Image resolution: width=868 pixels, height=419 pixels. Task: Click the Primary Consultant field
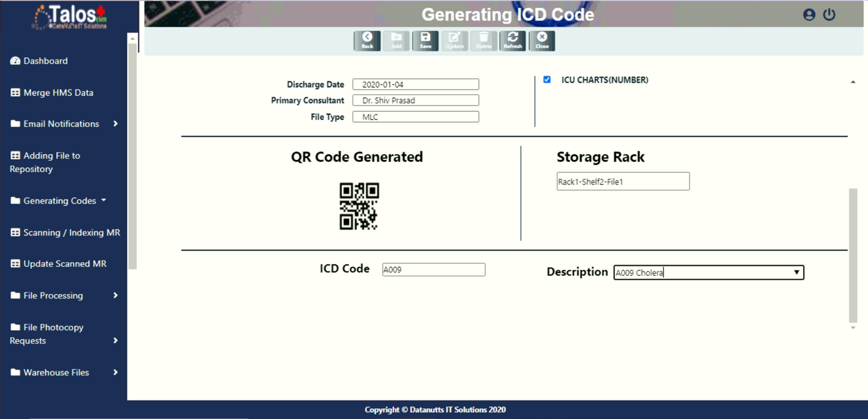click(x=416, y=100)
